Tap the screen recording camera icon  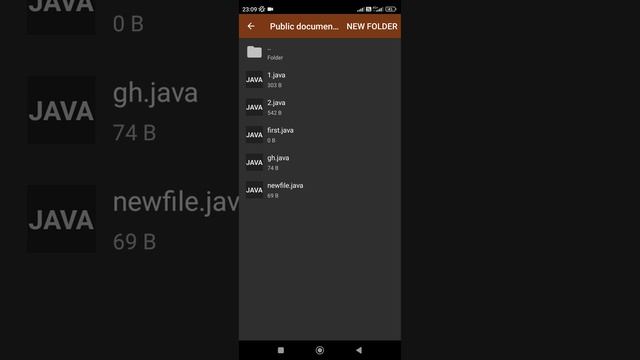coord(270,9)
